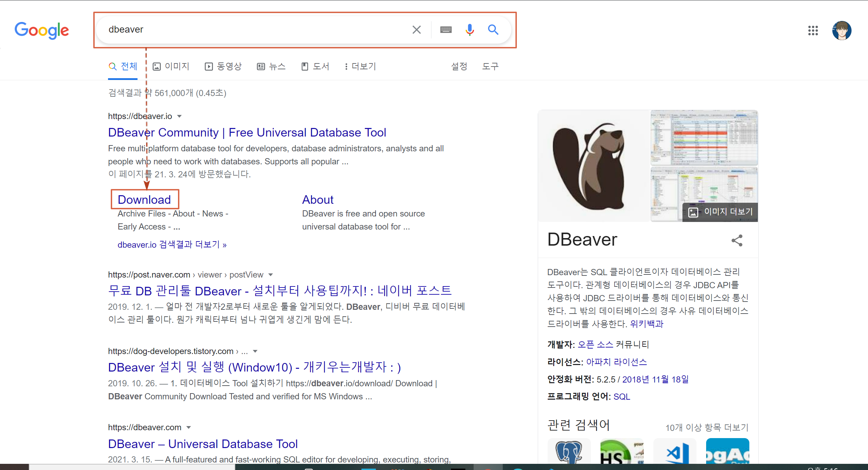Start voice search with microphone icon

(469, 30)
